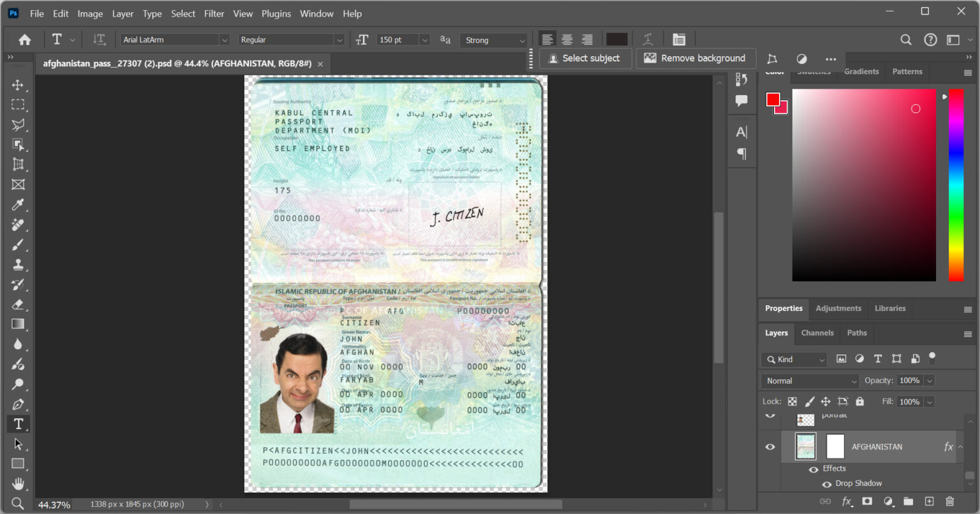Toggle AFGHANISTAN layer visibility eye
Image resolution: width=980 pixels, height=514 pixels.
[770, 447]
